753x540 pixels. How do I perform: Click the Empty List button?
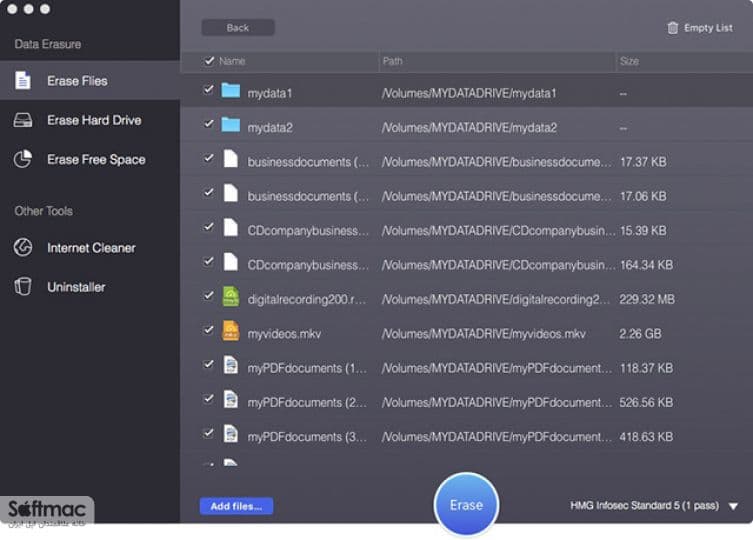[x=700, y=28]
